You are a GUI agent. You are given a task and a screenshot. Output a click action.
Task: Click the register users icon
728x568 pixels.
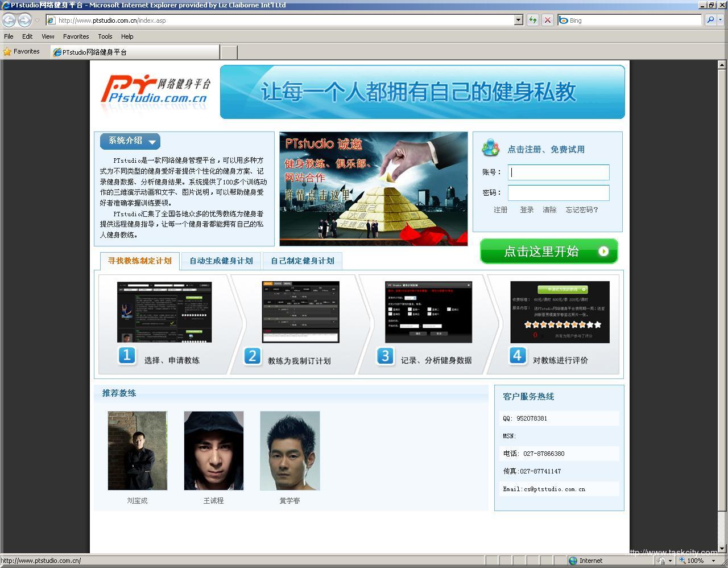coord(490,148)
